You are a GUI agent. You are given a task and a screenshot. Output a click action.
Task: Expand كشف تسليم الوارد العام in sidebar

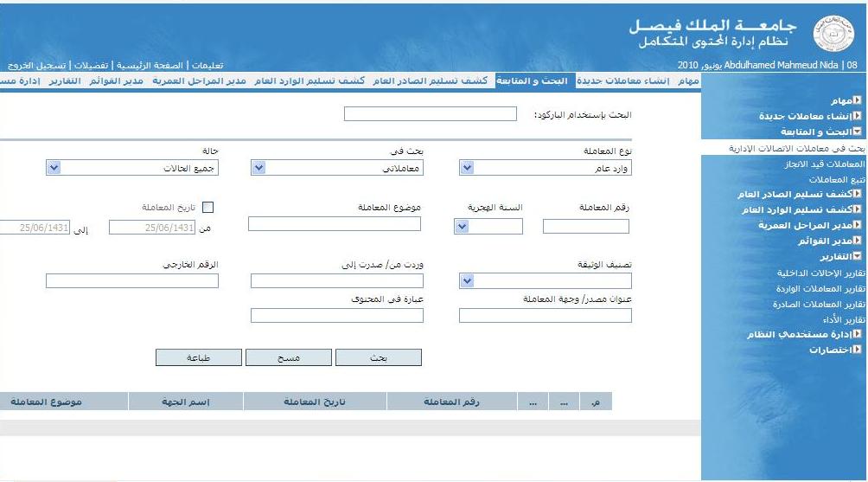857,209
